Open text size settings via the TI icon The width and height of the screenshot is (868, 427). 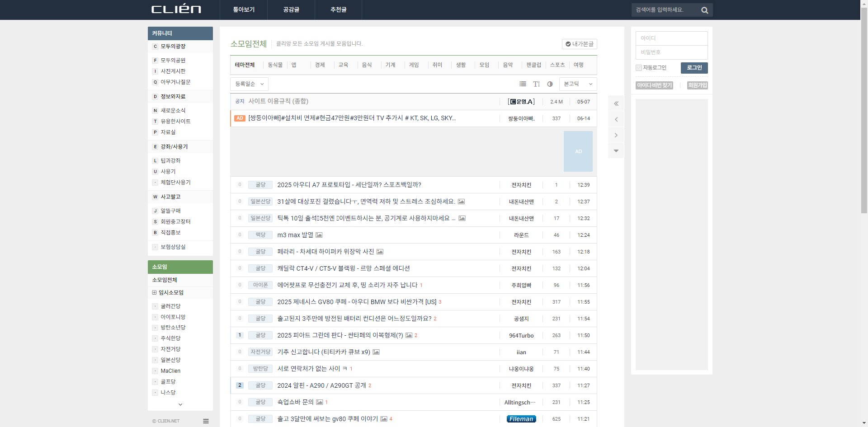tap(537, 84)
